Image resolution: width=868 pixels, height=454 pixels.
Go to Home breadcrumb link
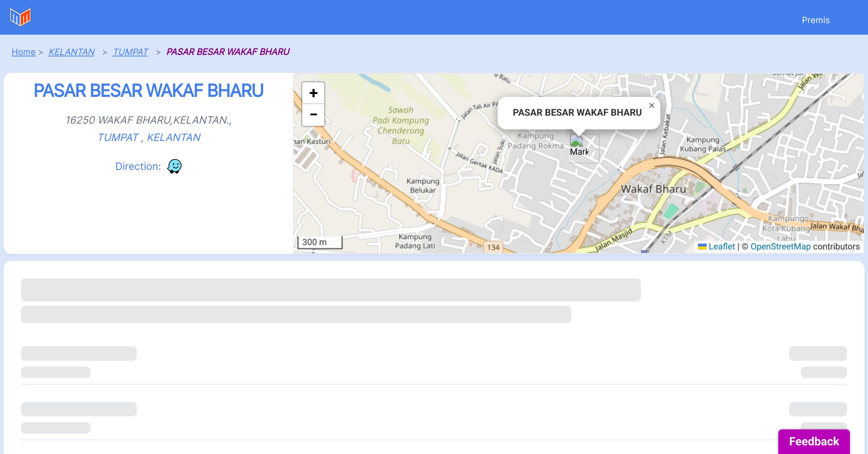coord(24,52)
